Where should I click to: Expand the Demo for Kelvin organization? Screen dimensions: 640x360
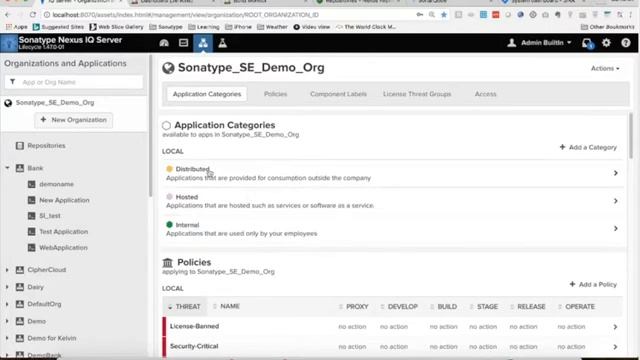pos(7,338)
